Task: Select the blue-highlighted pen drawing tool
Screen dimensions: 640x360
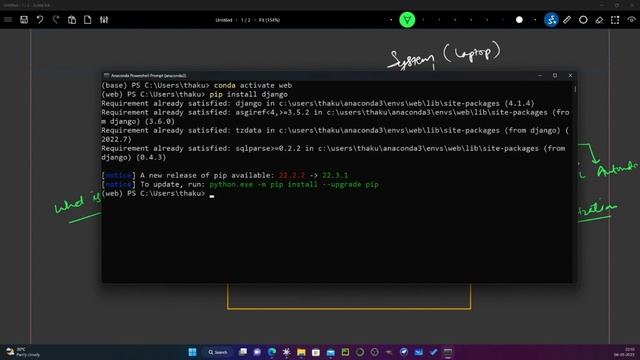Action: click(x=551, y=20)
